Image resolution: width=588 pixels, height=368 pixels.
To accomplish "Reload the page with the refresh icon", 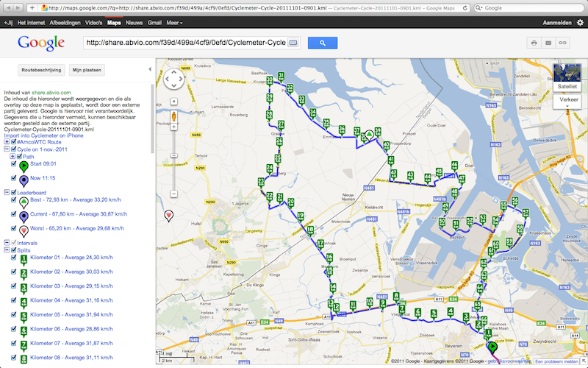I will pyautogui.click(x=465, y=8).
